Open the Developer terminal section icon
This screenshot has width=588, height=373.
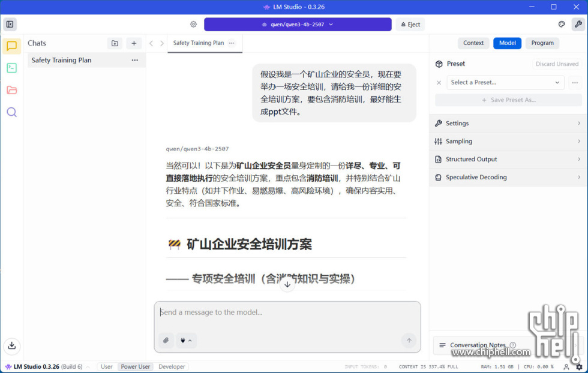11,68
